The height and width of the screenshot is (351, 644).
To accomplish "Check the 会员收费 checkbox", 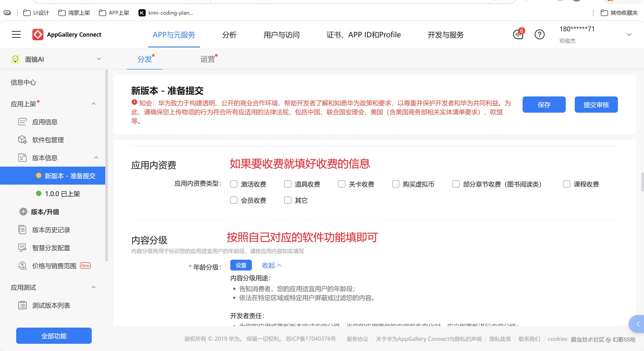I will click(x=234, y=200).
